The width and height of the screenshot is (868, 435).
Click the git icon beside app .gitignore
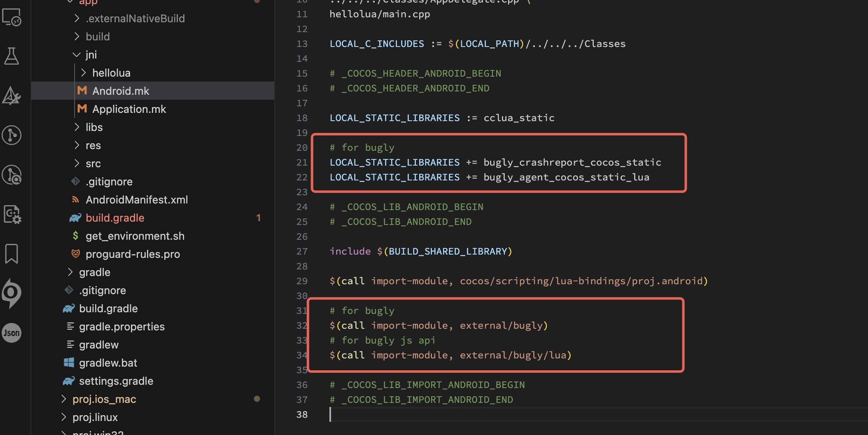point(75,181)
